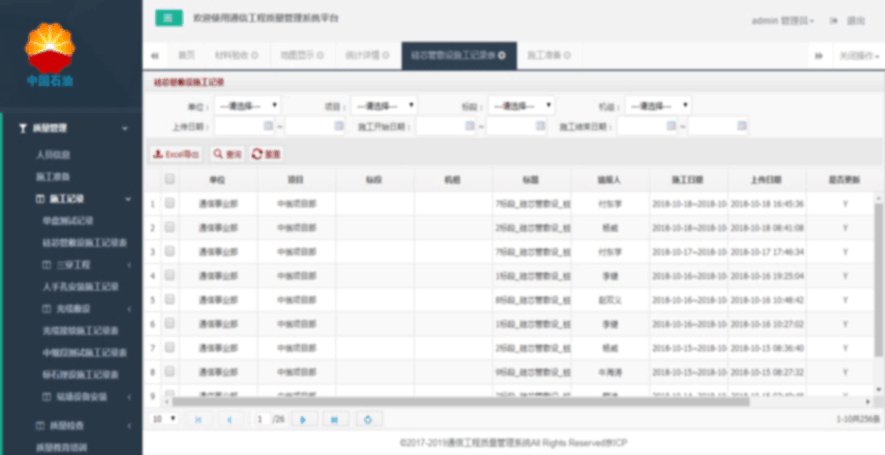Switch to the 施工准备 tab

[x=544, y=55]
